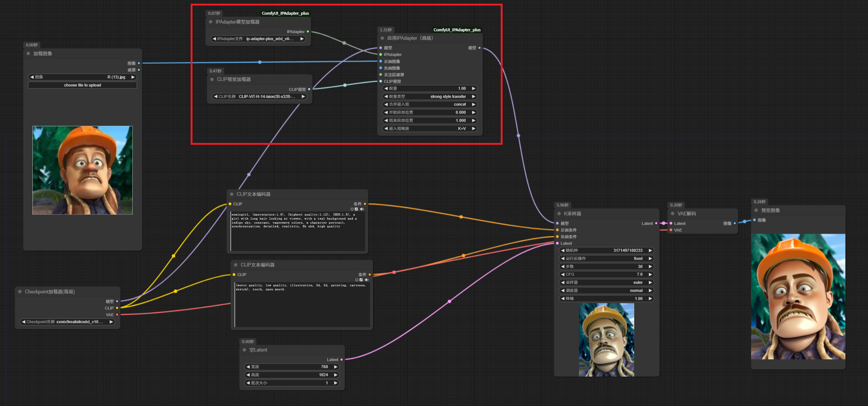The height and width of the screenshot is (406, 868).
Task: Collapse the K采样器 node via its title dot
Action: pyautogui.click(x=559, y=214)
